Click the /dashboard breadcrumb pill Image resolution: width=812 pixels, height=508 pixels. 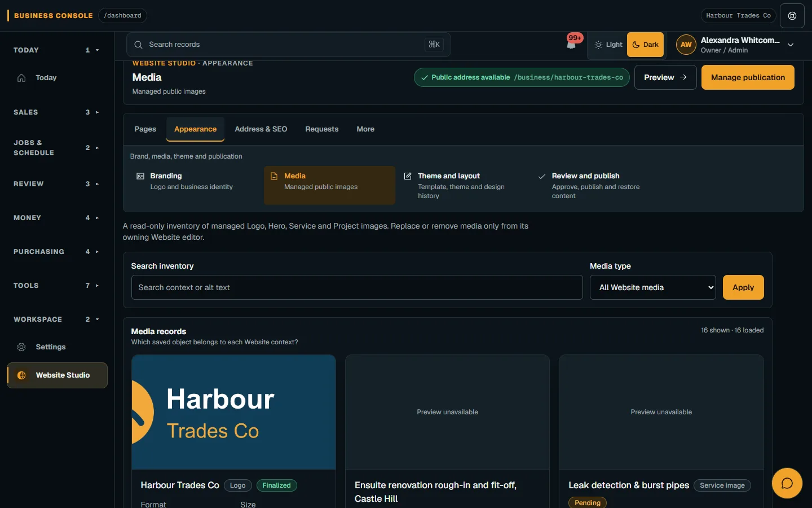(x=122, y=16)
